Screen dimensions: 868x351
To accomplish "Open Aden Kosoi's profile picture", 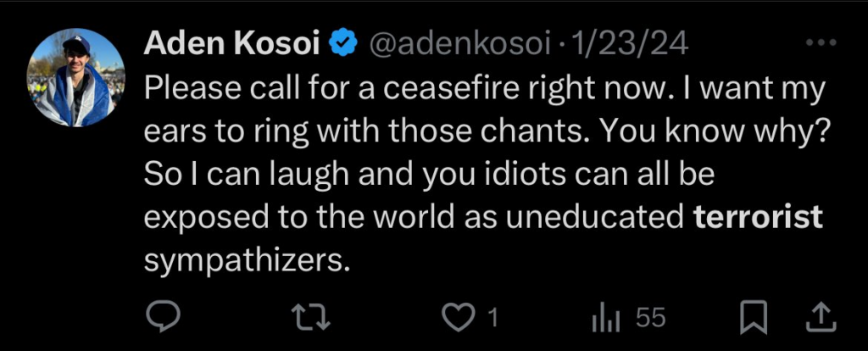I will (76, 78).
